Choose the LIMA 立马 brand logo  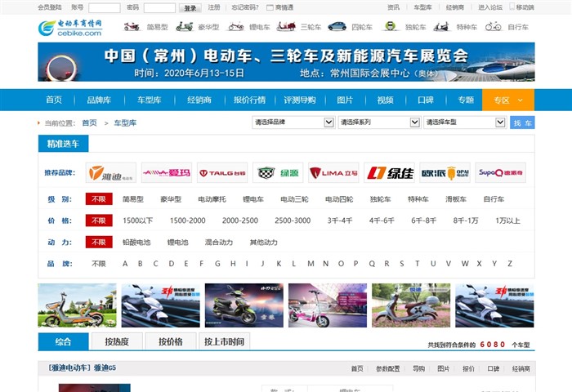pos(333,172)
